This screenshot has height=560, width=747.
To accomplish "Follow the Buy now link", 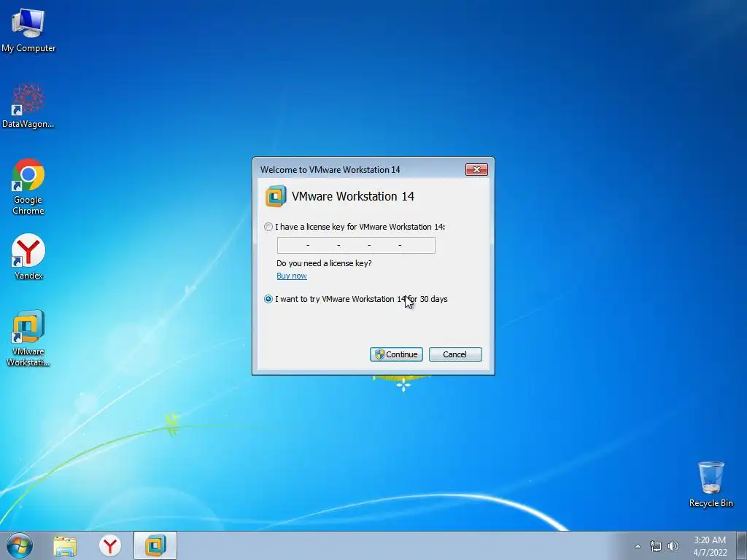I will [x=292, y=276].
